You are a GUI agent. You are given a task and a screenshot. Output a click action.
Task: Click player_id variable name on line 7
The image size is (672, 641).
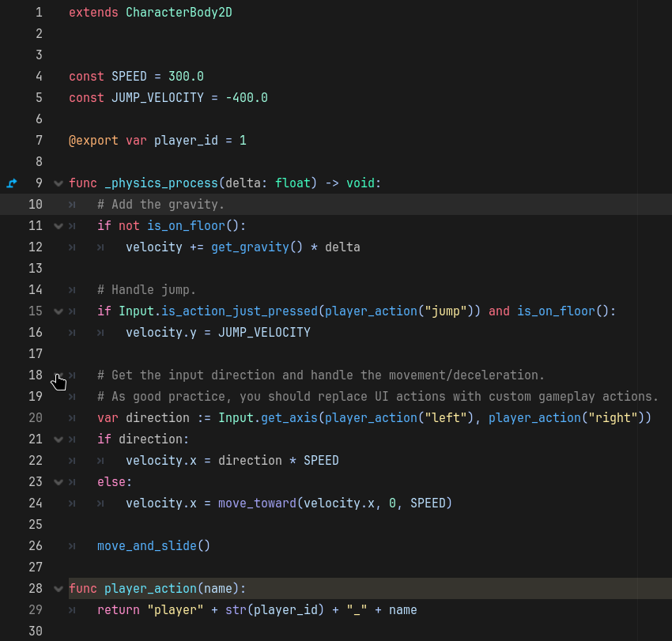tap(186, 141)
